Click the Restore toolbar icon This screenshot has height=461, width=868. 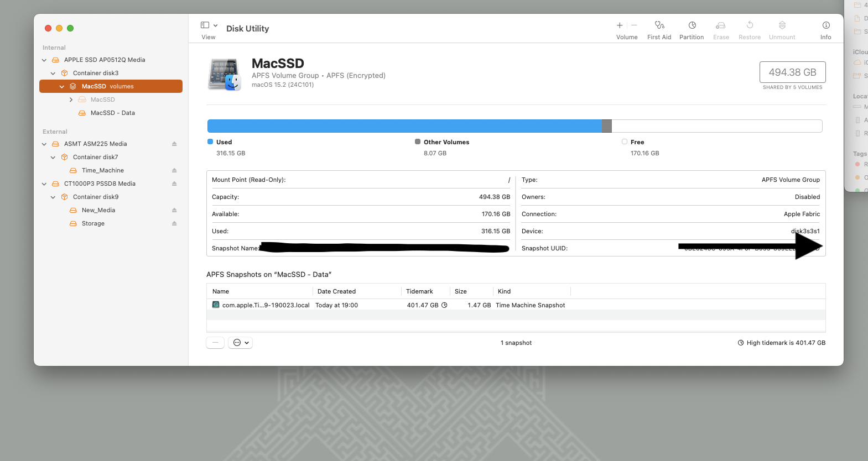750,25
